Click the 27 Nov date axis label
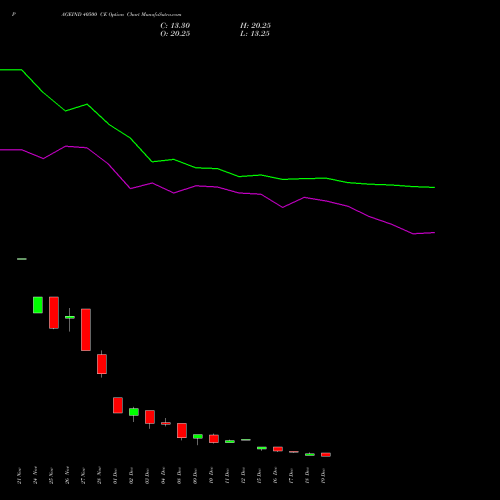This screenshot has width=500, height=500. 83,476
